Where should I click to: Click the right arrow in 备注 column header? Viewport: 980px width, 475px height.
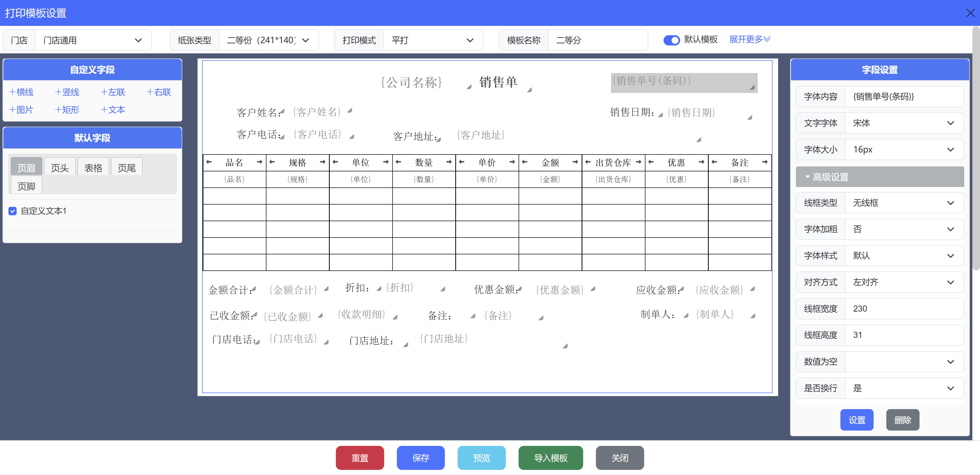coord(765,162)
